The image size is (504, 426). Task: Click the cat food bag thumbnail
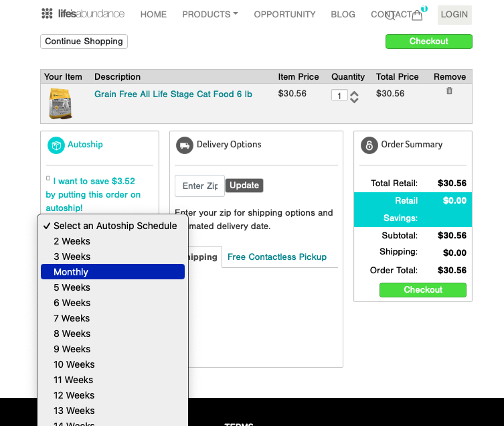click(x=60, y=104)
